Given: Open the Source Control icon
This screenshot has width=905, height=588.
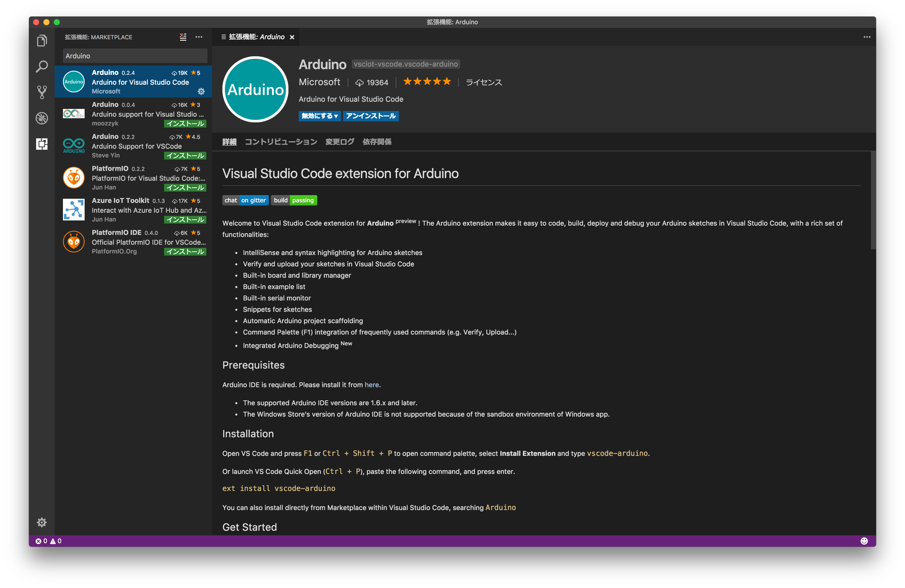Looking at the screenshot, I should [42, 92].
